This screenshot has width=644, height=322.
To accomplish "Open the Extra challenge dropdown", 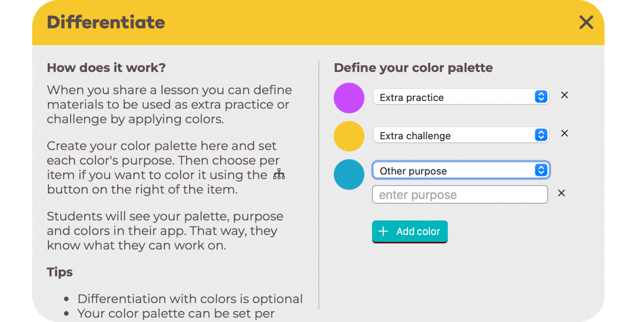I will (x=461, y=135).
